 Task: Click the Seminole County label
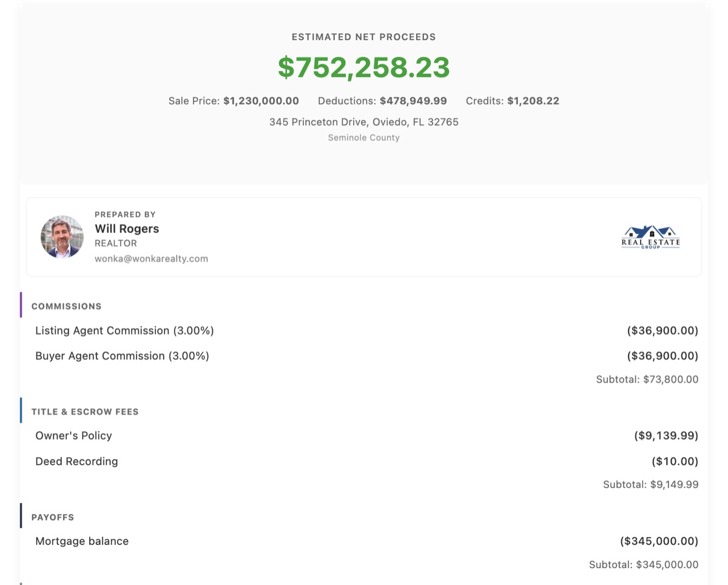coord(363,138)
